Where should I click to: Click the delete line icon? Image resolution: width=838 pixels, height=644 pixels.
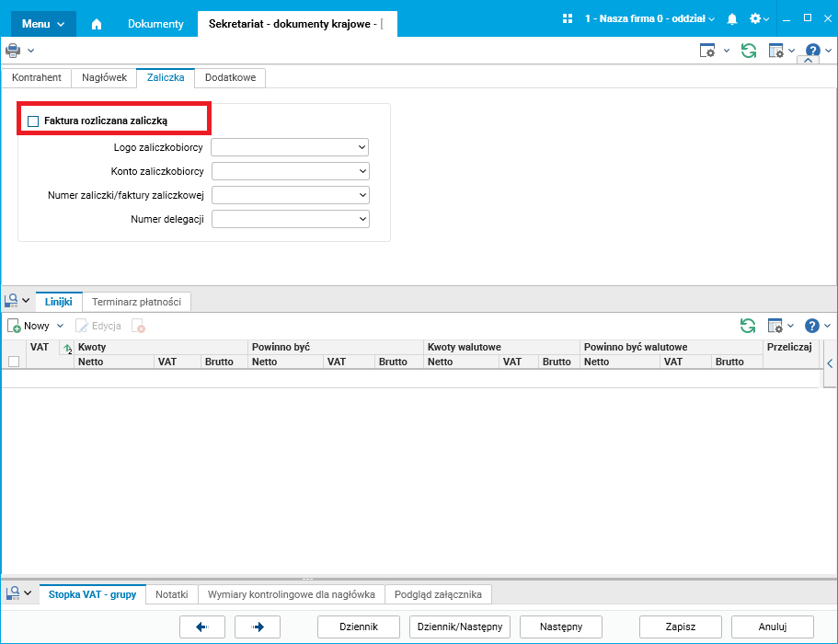click(x=138, y=326)
